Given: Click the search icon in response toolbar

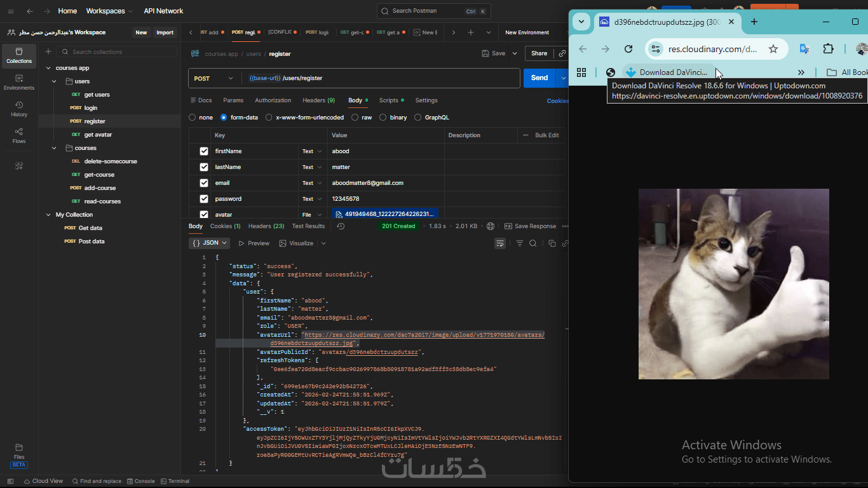Looking at the screenshot, I should coord(533,243).
